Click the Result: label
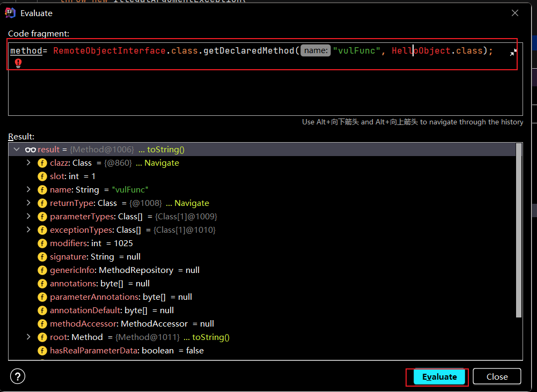 (21, 137)
